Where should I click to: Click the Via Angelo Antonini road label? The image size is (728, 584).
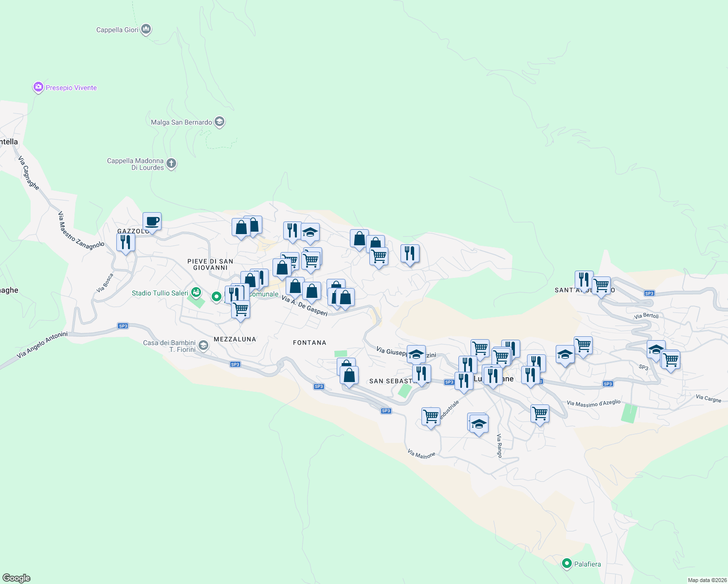point(42,345)
